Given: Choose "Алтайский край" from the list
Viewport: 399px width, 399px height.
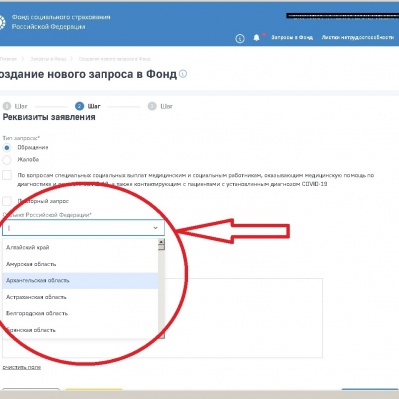Looking at the screenshot, I should 80,247.
